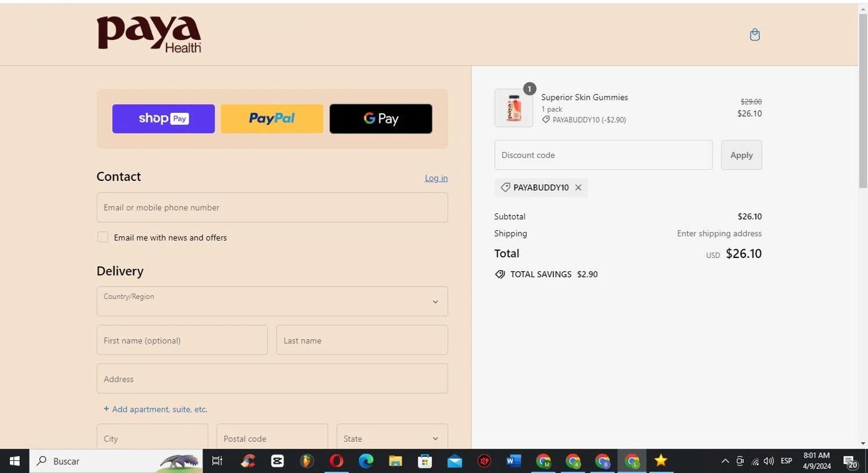
Task: Open Microsoft Word from the taskbar
Action: coord(513,461)
